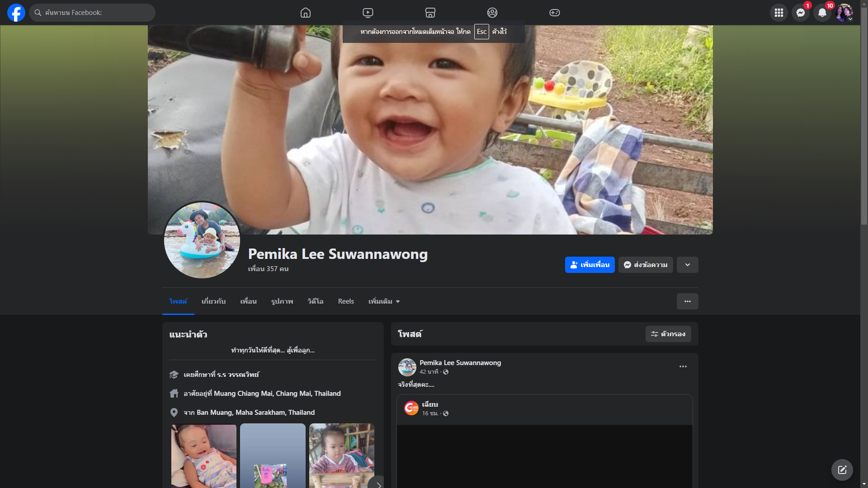Viewport: 868px width, 488px height.
Task: Open Messenger chats icon
Action: [x=800, y=13]
